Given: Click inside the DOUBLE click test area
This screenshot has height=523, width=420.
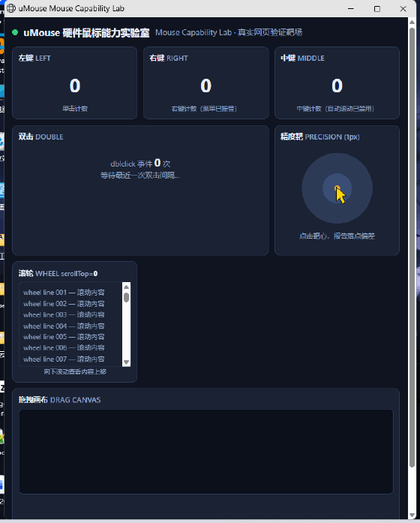Looking at the screenshot, I should (140, 191).
